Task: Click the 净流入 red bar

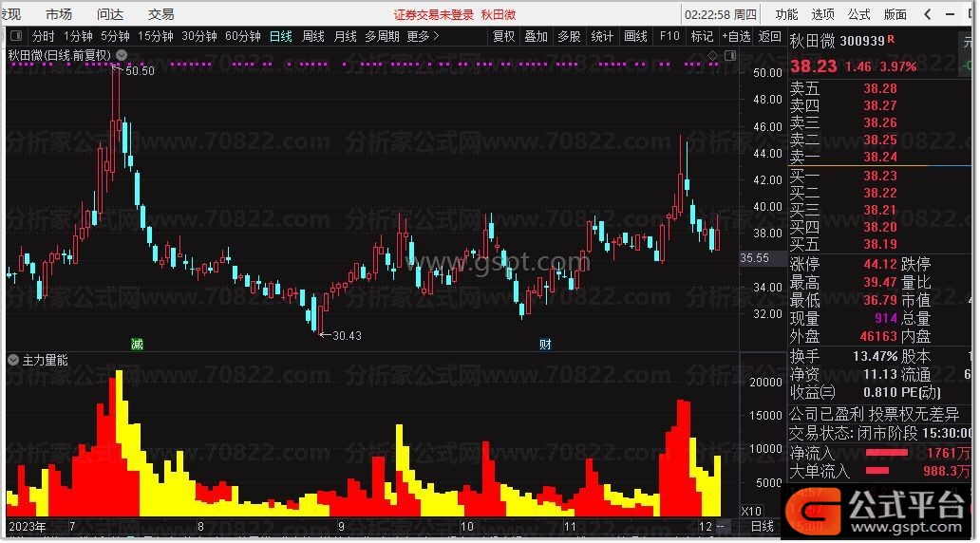Action: point(886,453)
